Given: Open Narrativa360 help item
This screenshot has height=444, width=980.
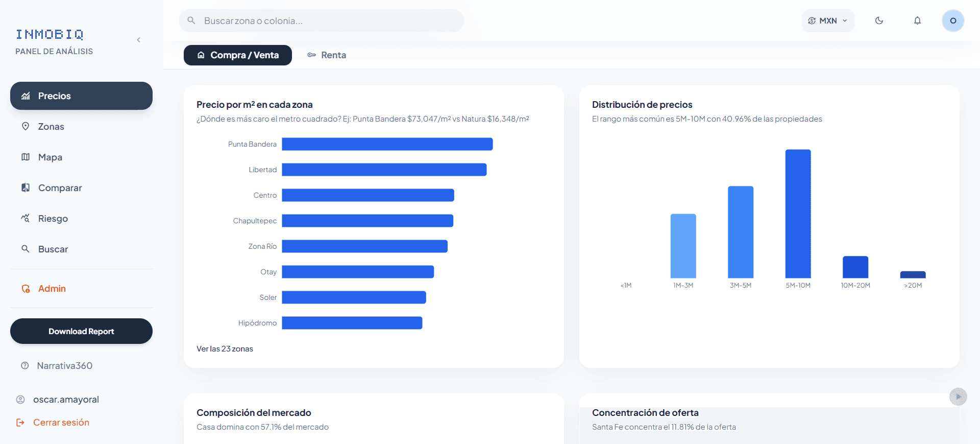Looking at the screenshot, I should point(64,366).
